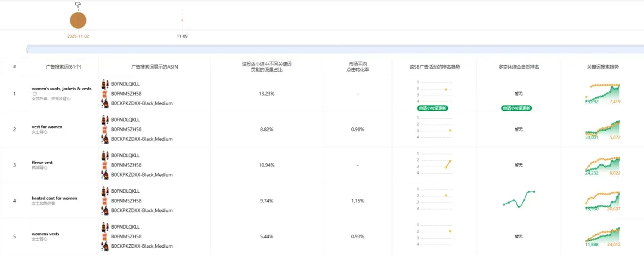The width and height of the screenshot is (644, 255).
Task: Open B0CKPKZDXX product image in womens vests row
Action: 105,246
